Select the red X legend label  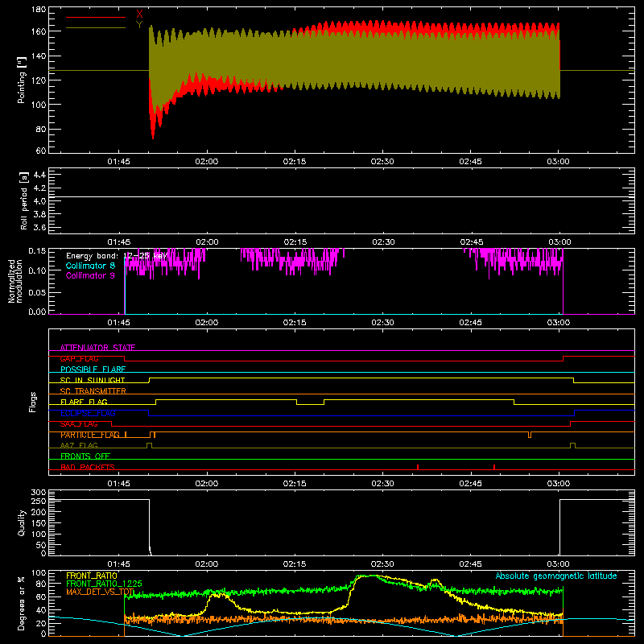(x=139, y=14)
